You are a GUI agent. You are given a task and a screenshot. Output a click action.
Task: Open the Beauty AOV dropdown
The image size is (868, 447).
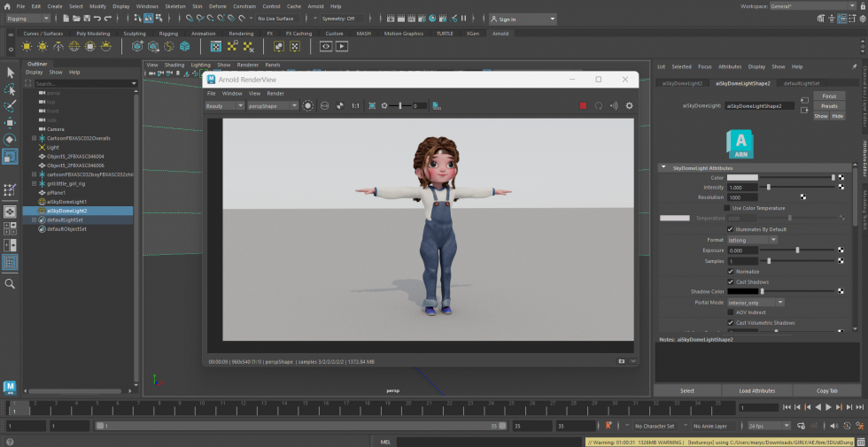[225, 105]
